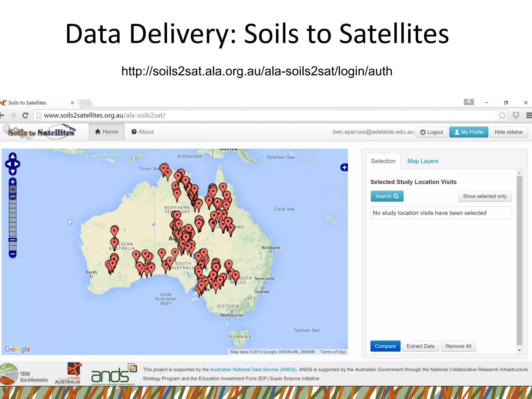Open the About menu item
The height and width of the screenshot is (399, 532).
point(143,132)
